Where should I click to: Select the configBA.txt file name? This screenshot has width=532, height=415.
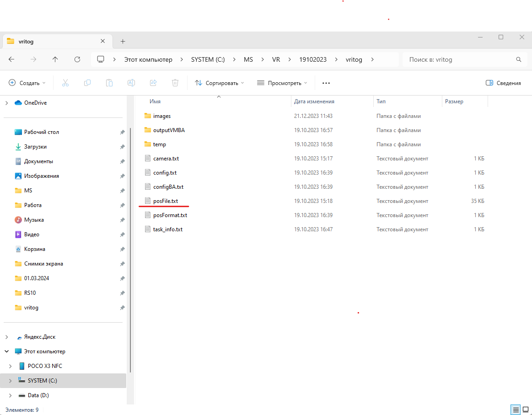point(168,187)
